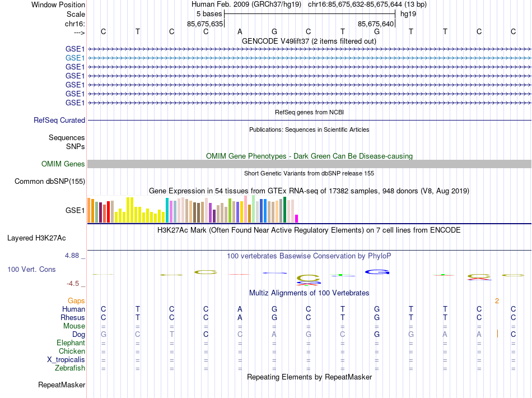
Task: Click the 'RepeatMasker' track label
Action: point(62,385)
